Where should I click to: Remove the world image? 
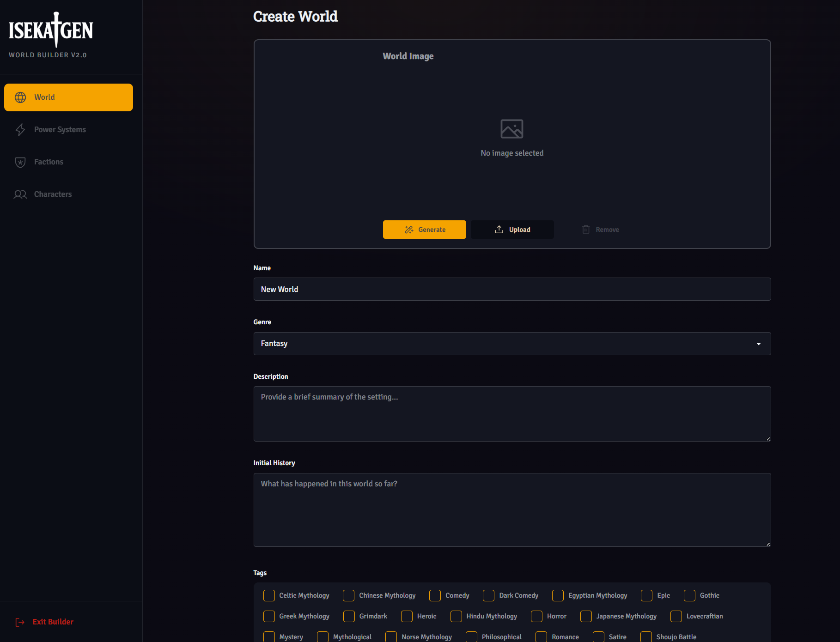click(x=600, y=230)
